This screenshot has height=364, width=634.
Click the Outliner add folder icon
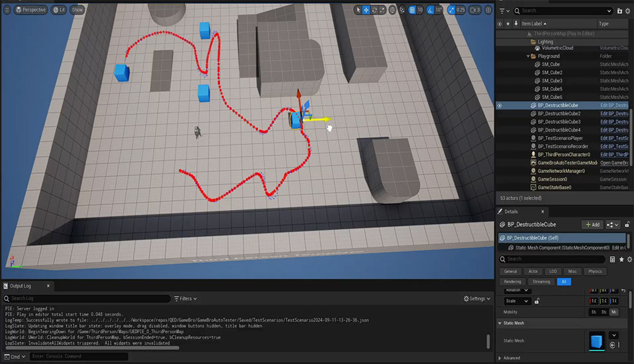(x=619, y=11)
